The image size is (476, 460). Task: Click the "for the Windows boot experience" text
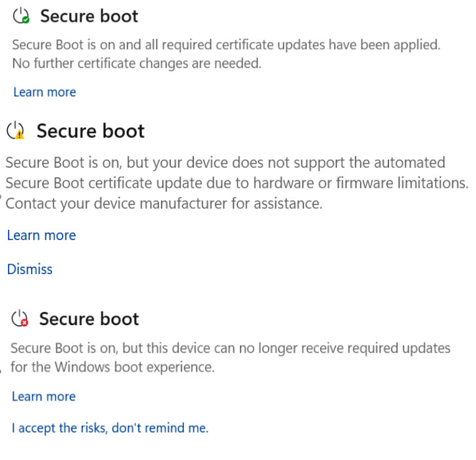[112, 367]
